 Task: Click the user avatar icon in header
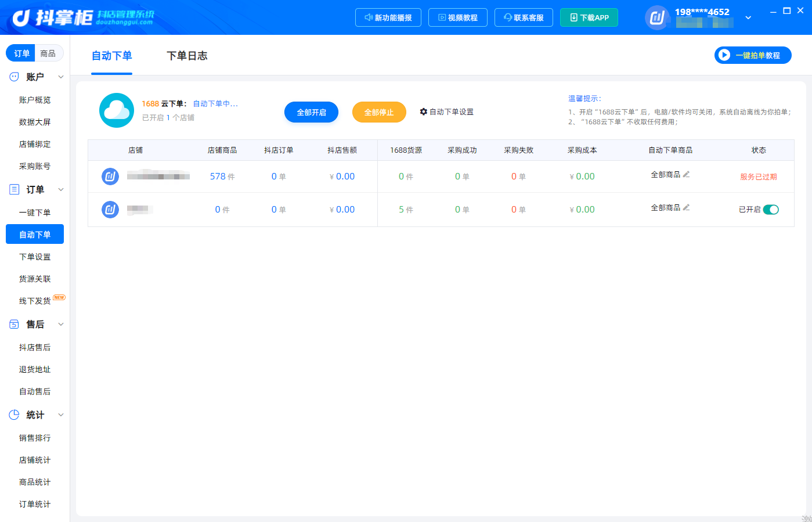657,17
